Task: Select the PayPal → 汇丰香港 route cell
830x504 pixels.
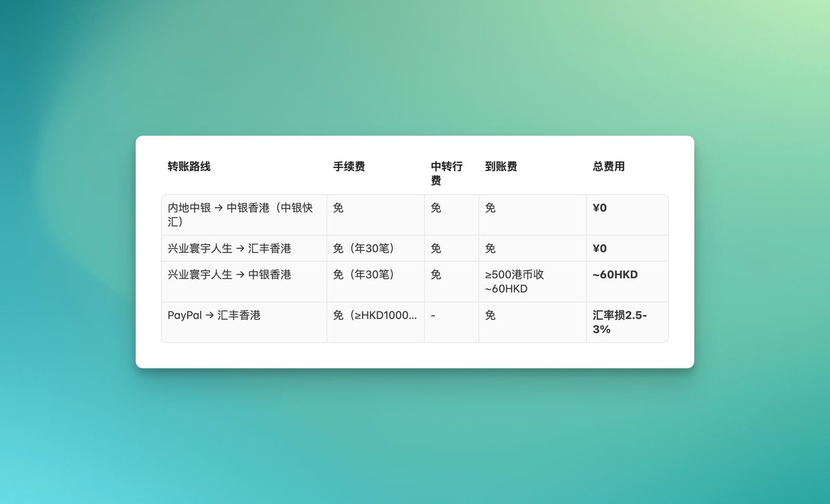Action: click(214, 316)
